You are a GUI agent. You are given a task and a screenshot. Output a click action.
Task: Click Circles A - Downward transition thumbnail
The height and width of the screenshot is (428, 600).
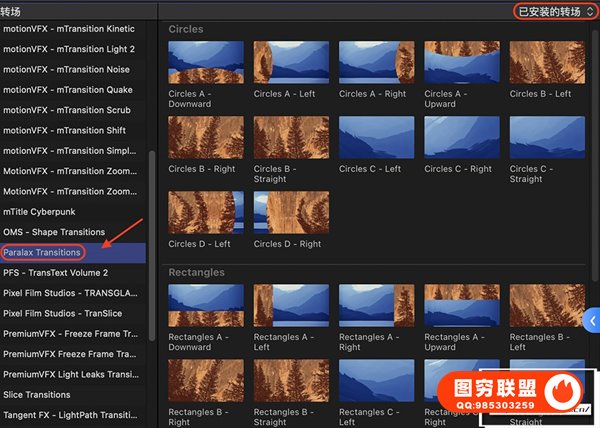(206, 62)
